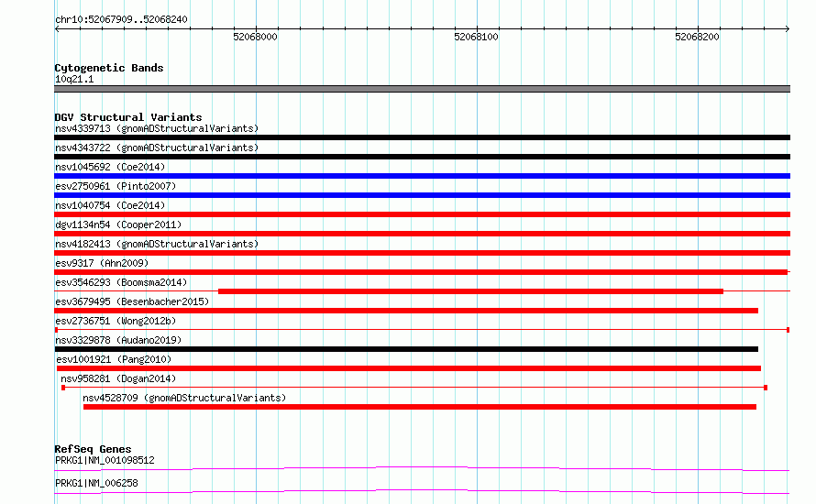Click the red bar under nsv4182413
The image size is (816, 504).
(x=422, y=253)
